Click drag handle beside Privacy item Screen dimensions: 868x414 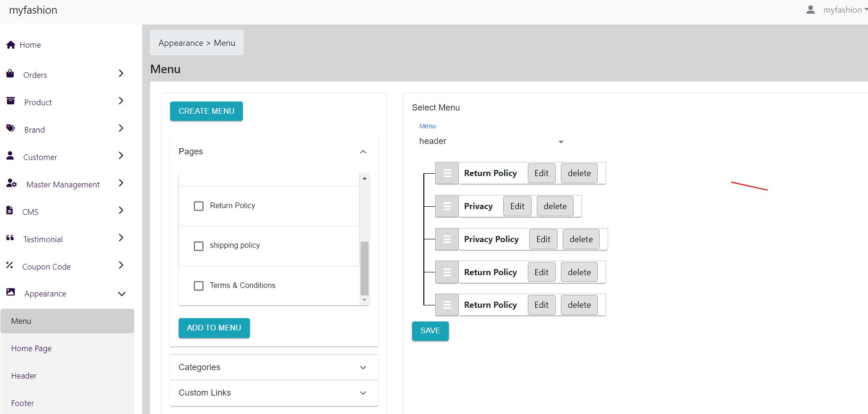tap(447, 206)
